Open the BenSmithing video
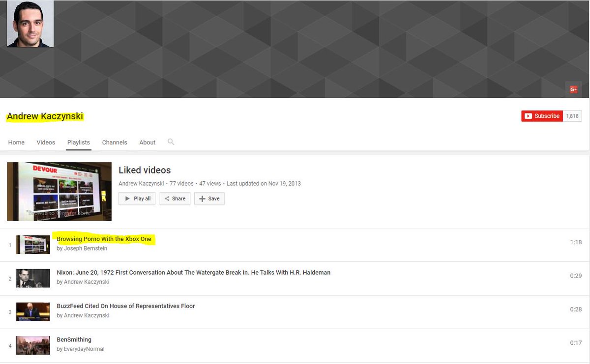The image size is (590, 364). 74,339
